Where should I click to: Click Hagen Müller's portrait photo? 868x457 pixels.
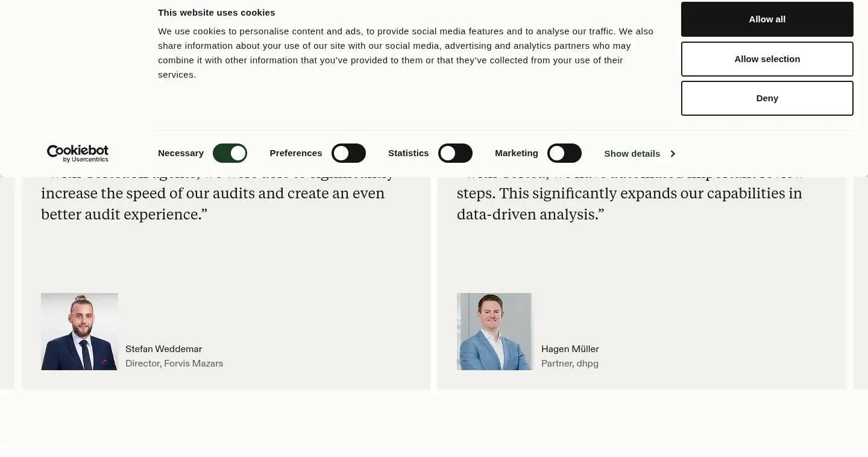495,332
